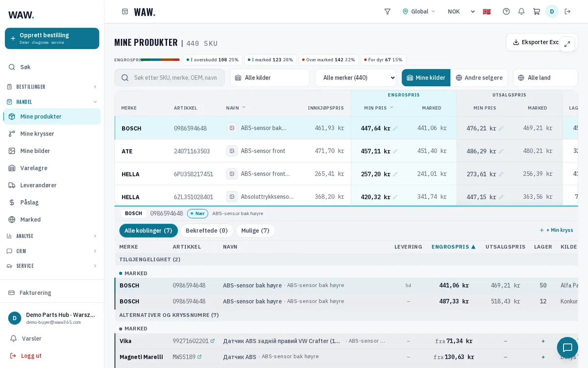Switch to Alle koblinger (7) tab
Screen dimensions: 588x368
pyautogui.click(x=148, y=231)
